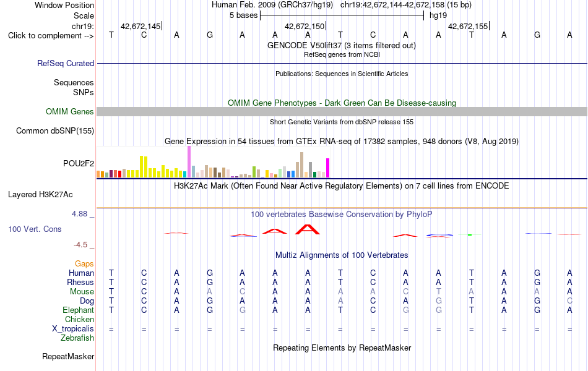
Task: Click the -4.5 PhyloP lower scale value
Action: (80, 245)
